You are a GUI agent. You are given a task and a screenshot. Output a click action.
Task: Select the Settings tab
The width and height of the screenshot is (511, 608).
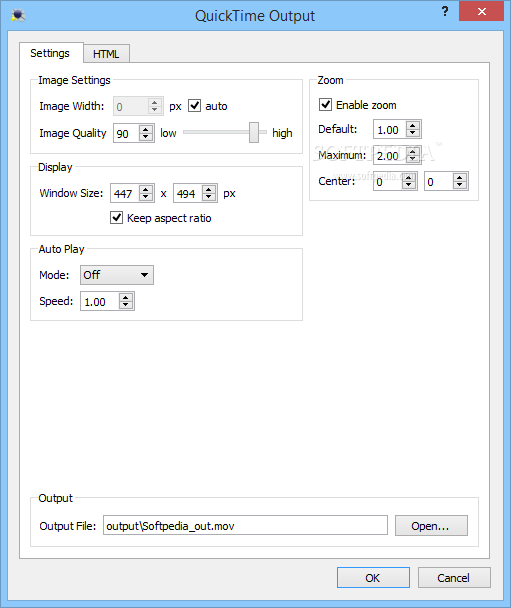pyautogui.click(x=50, y=53)
